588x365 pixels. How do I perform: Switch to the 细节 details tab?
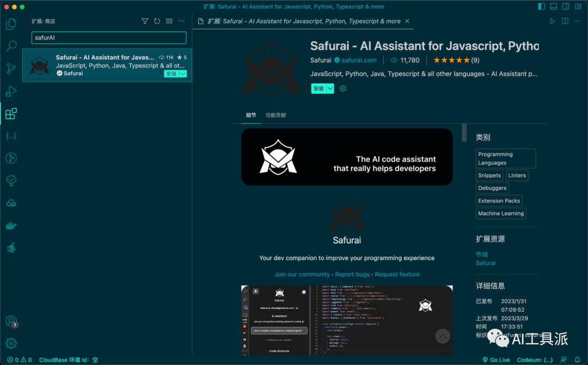[251, 115]
